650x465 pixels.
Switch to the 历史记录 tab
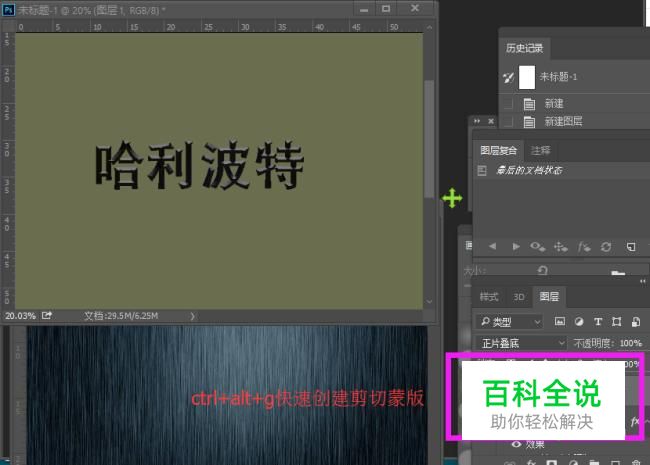(524, 48)
